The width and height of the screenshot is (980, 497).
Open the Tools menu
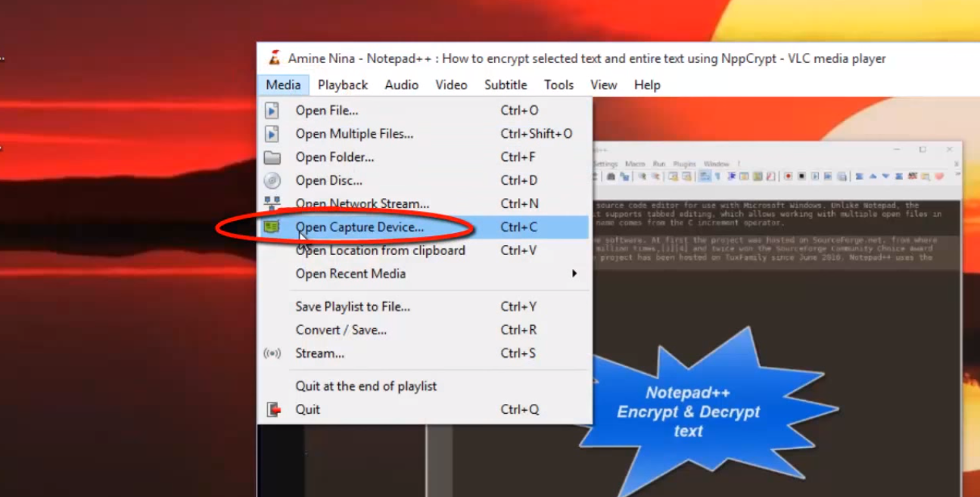558,85
